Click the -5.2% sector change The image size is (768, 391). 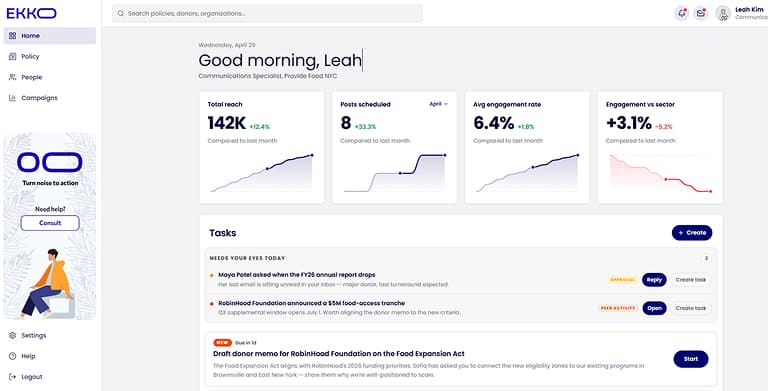(664, 126)
